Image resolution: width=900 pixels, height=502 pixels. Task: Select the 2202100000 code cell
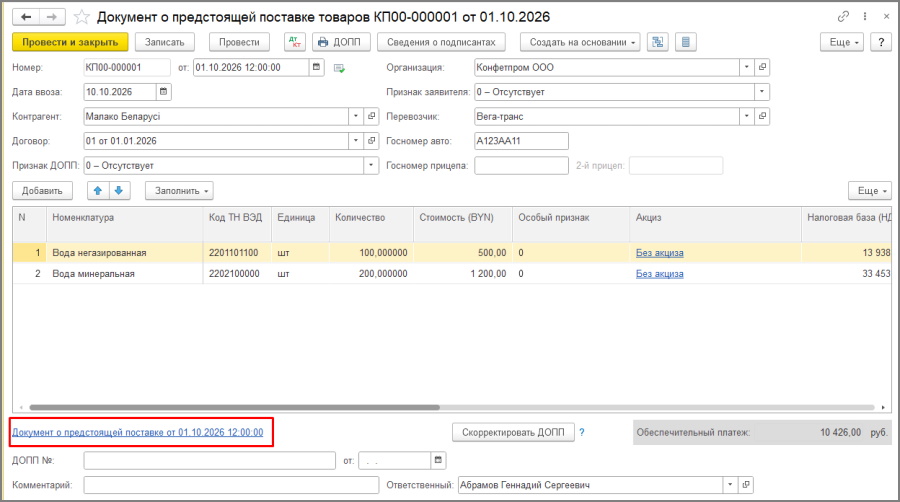tap(237, 274)
